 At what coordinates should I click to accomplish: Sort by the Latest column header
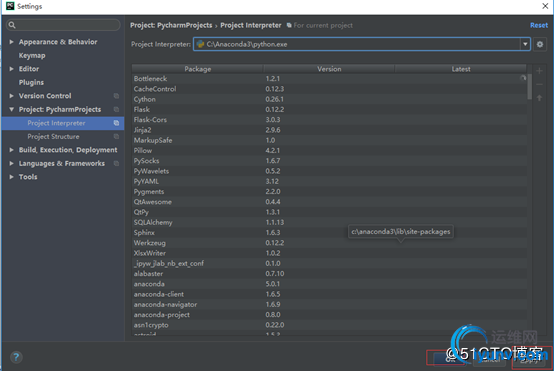[x=461, y=69]
